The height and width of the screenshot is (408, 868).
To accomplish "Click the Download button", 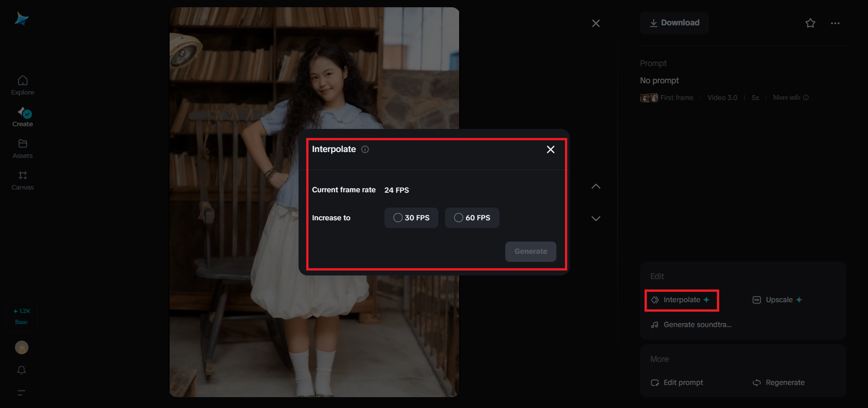I will tap(674, 23).
